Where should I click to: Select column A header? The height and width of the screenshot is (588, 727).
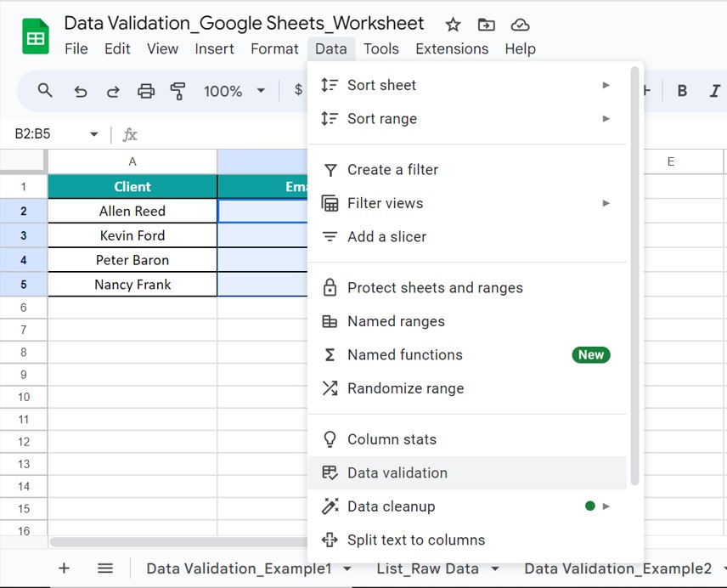tap(132, 161)
